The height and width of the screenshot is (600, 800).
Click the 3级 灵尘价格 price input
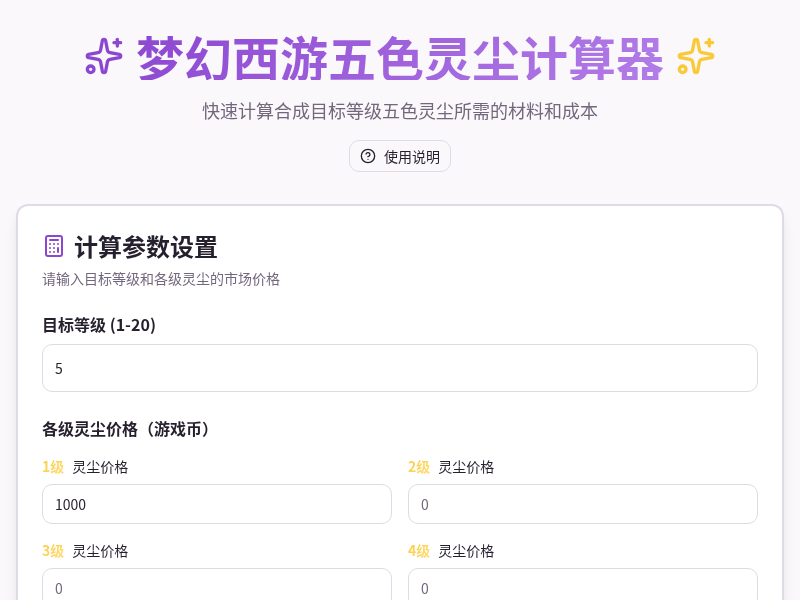[216, 587]
